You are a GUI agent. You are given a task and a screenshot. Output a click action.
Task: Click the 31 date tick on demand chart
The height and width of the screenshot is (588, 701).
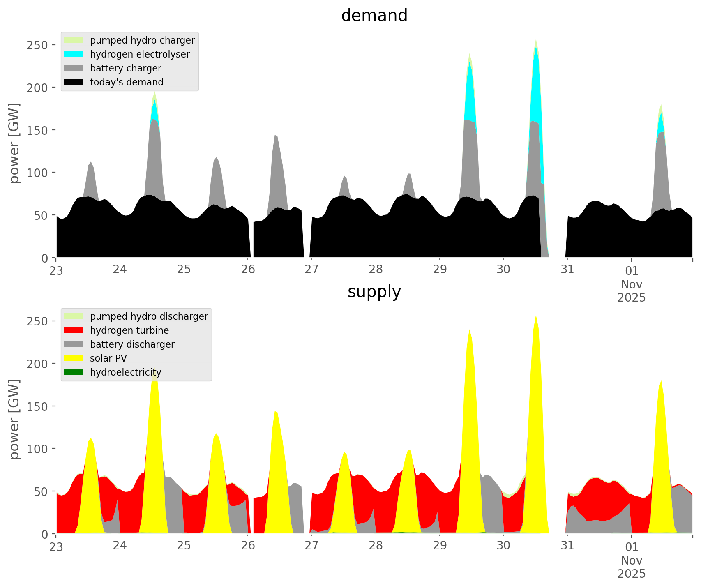coord(567,270)
